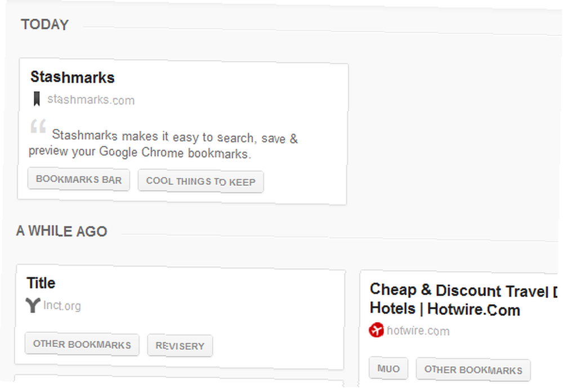Click the Stashmarks description quote text
Screen dimensions: 563x392
[163, 144]
